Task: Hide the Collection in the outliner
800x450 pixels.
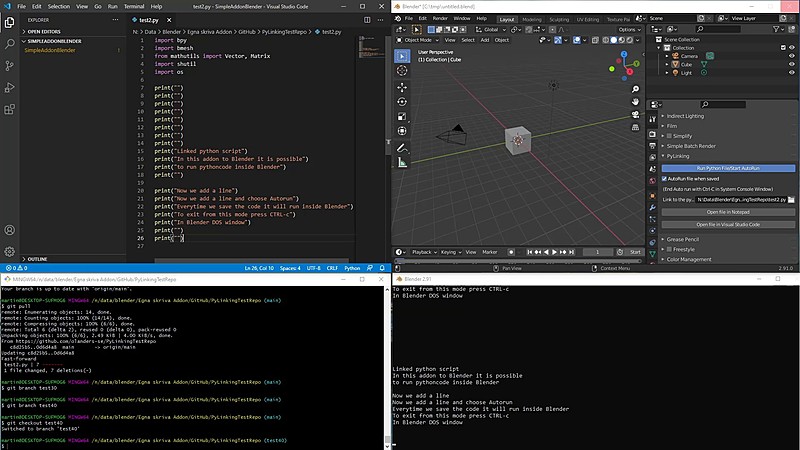Action: pyautogui.click(x=792, y=47)
